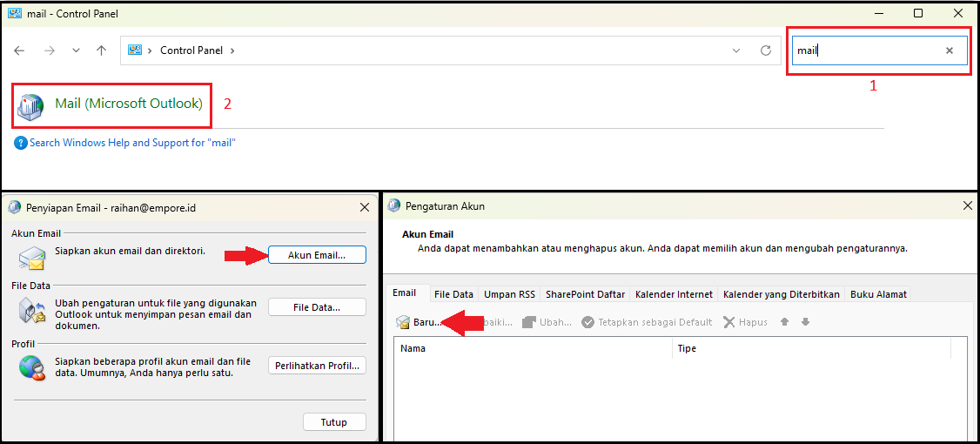Switch to the File Data tab
The height and width of the screenshot is (444, 980).
(x=453, y=294)
